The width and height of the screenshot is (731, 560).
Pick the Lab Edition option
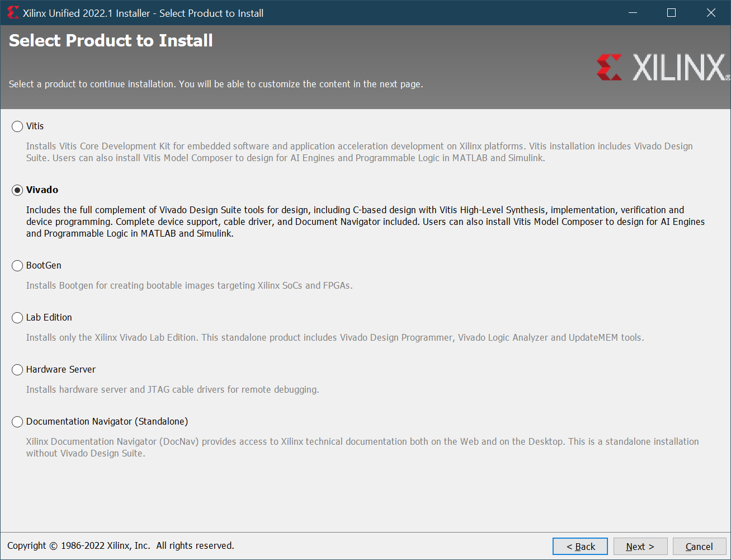coord(17,318)
